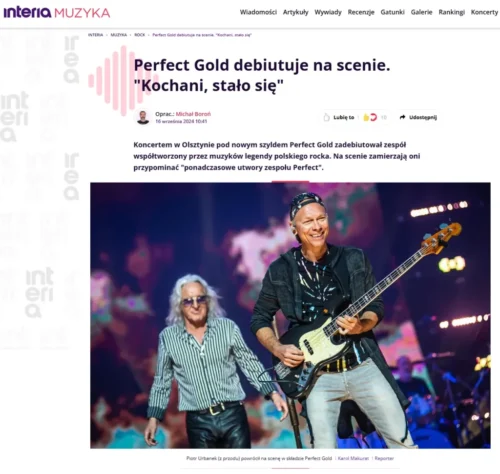Click the red reaction emoji icon
Viewport: 500px width, 474px height.
(x=373, y=117)
